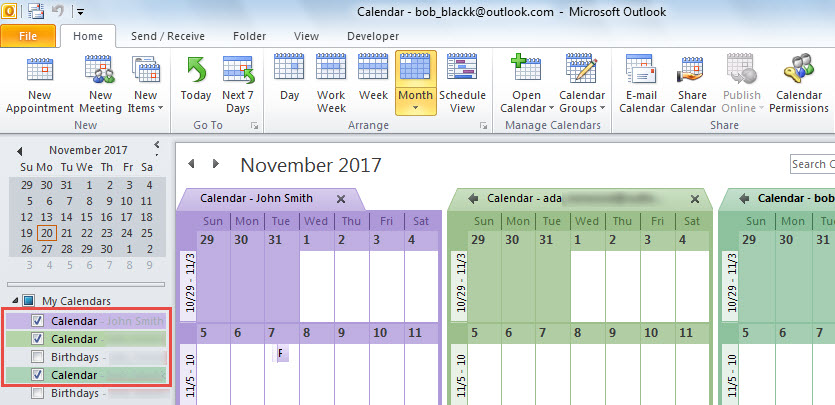
Task: Open the View ribbon tab
Action: click(306, 36)
